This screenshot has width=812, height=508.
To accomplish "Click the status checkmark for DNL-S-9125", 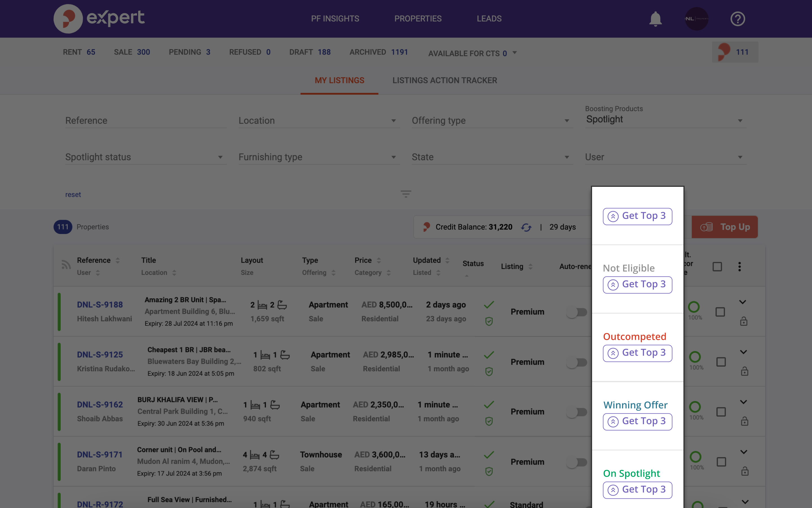I will tap(489, 355).
